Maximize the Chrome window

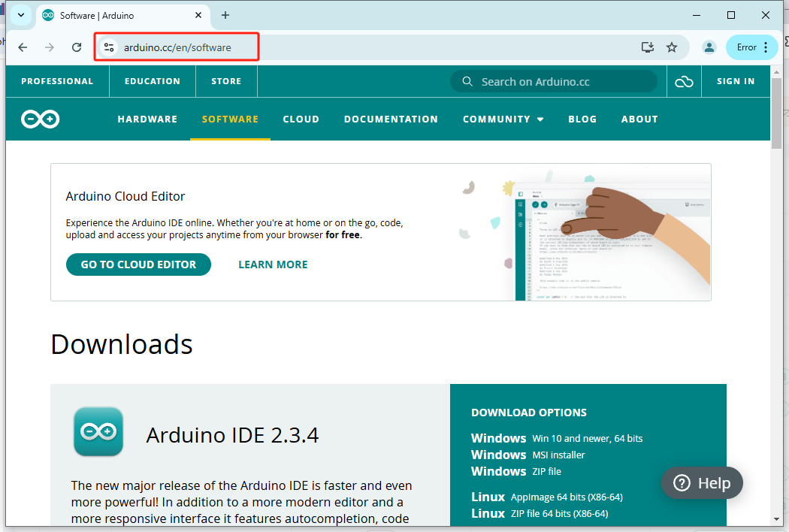[x=731, y=15]
